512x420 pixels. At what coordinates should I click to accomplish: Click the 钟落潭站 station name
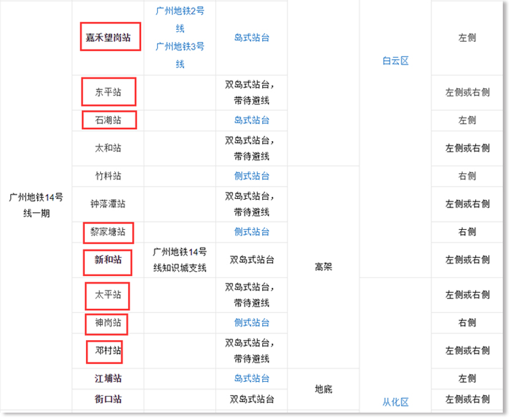(x=108, y=204)
